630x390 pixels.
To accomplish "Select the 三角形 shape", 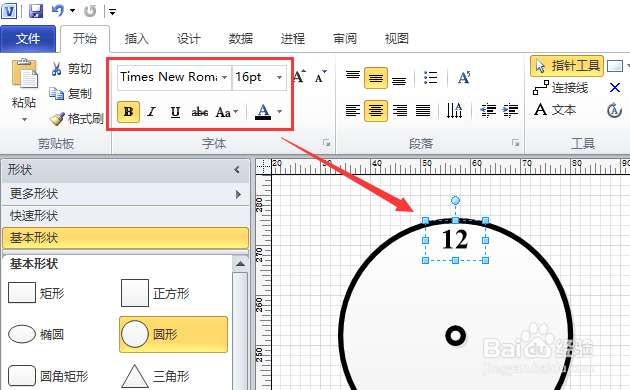I will pos(155,376).
